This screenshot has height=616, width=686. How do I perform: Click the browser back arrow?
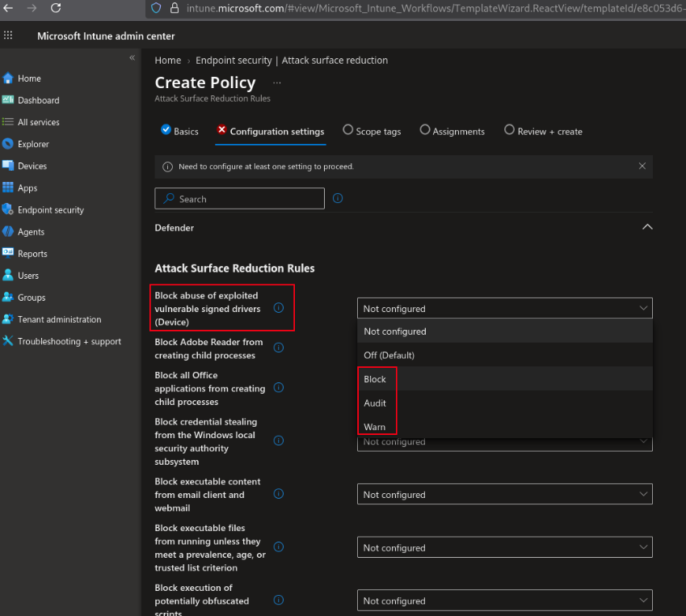[8, 8]
